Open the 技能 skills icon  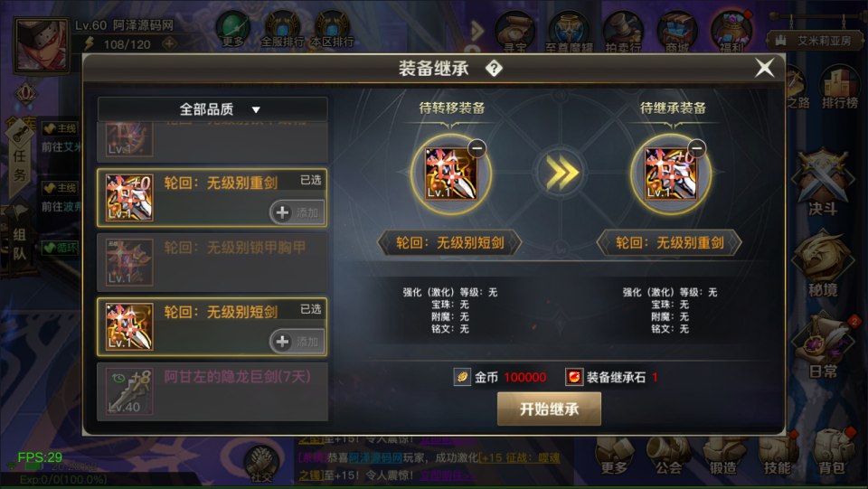(x=778, y=455)
